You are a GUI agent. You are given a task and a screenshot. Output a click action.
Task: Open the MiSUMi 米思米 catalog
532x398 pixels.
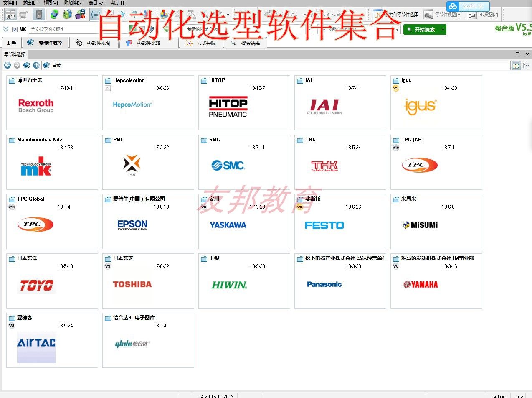pyautogui.click(x=436, y=222)
